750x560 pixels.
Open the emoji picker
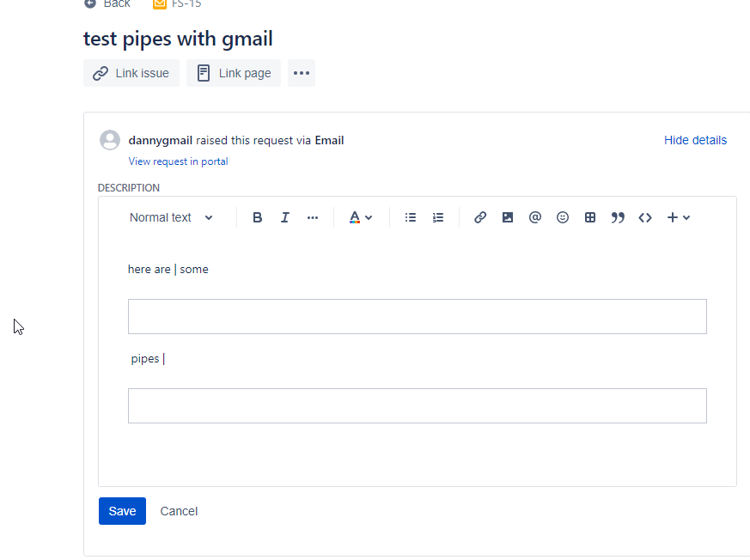point(563,217)
